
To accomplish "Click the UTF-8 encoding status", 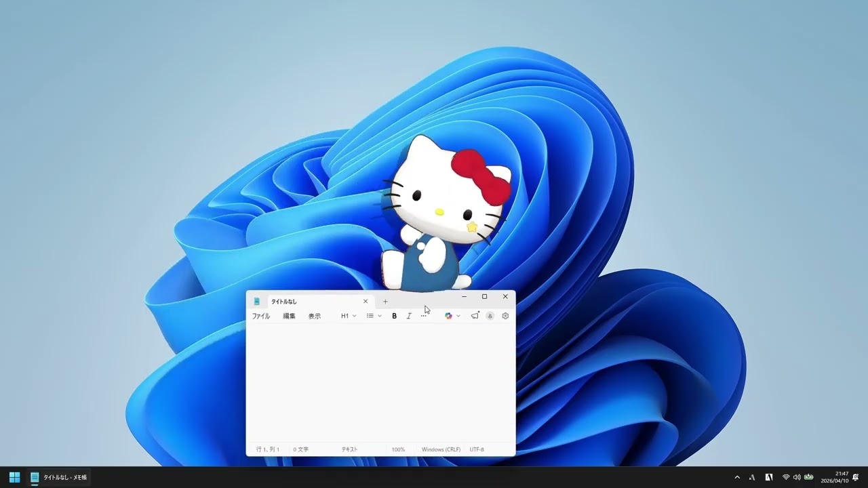I will tap(477, 449).
